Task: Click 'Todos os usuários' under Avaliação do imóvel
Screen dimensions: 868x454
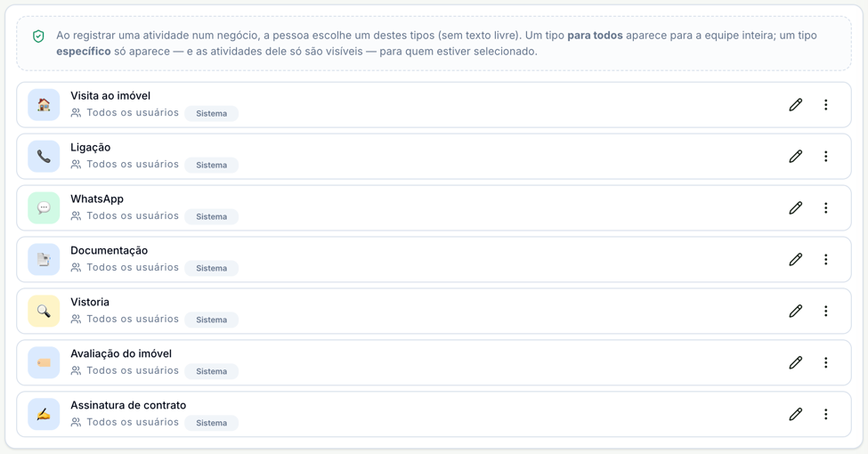Action: [x=133, y=369]
